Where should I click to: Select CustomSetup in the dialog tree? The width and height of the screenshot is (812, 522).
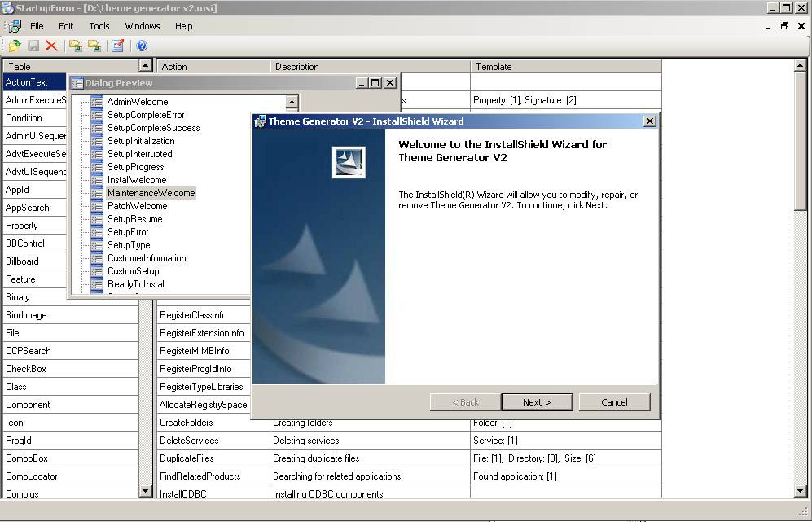[x=133, y=271]
